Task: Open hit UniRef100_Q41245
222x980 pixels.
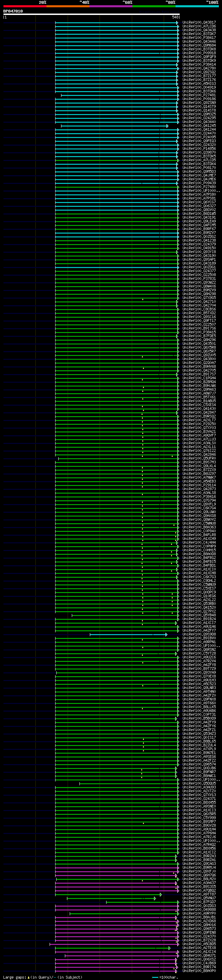Action: click(x=199, y=125)
